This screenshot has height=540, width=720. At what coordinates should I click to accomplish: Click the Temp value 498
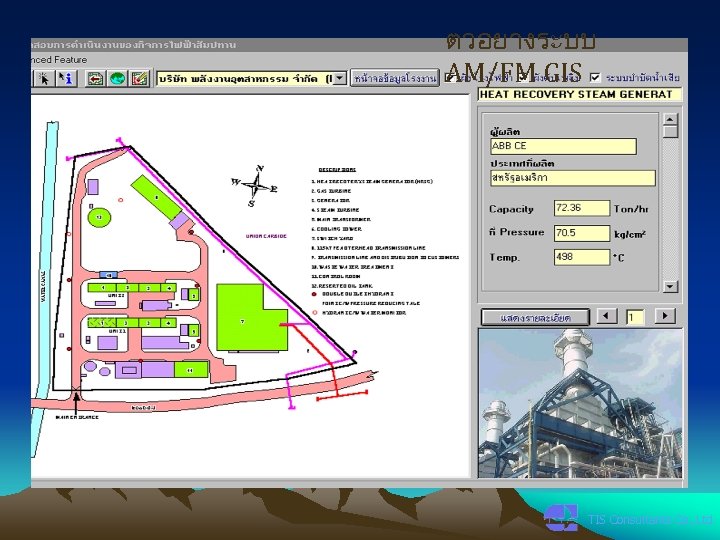582,257
